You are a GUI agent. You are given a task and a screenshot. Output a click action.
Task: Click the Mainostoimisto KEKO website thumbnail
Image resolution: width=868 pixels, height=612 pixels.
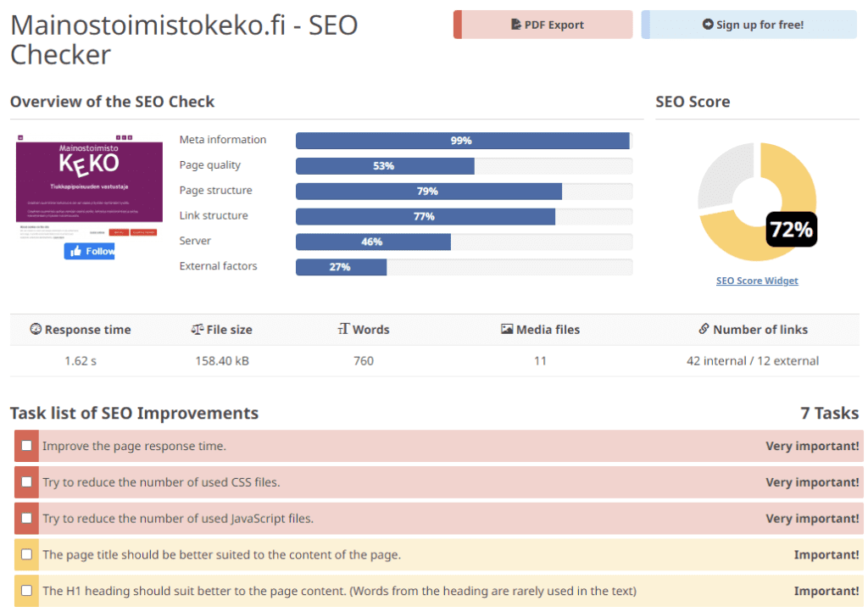point(89,186)
